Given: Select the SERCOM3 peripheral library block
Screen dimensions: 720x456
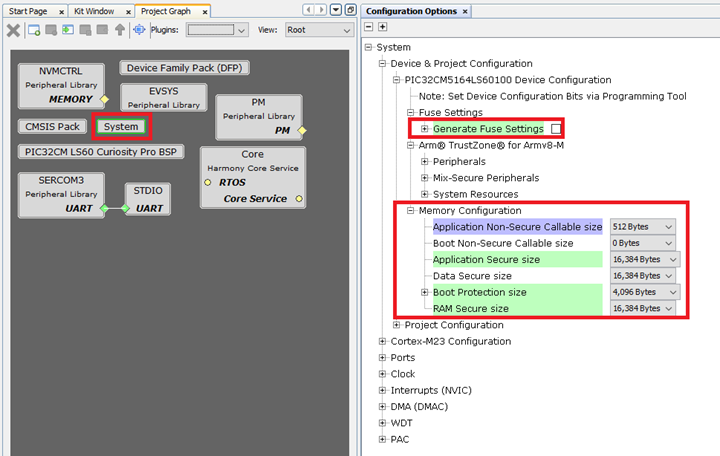Looking at the screenshot, I should (x=60, y=194).
